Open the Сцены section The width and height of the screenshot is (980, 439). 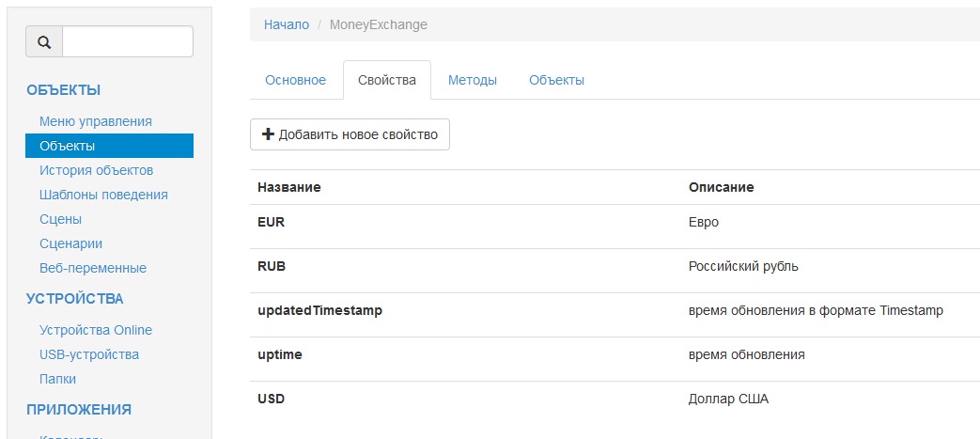[x=60, y=219]
